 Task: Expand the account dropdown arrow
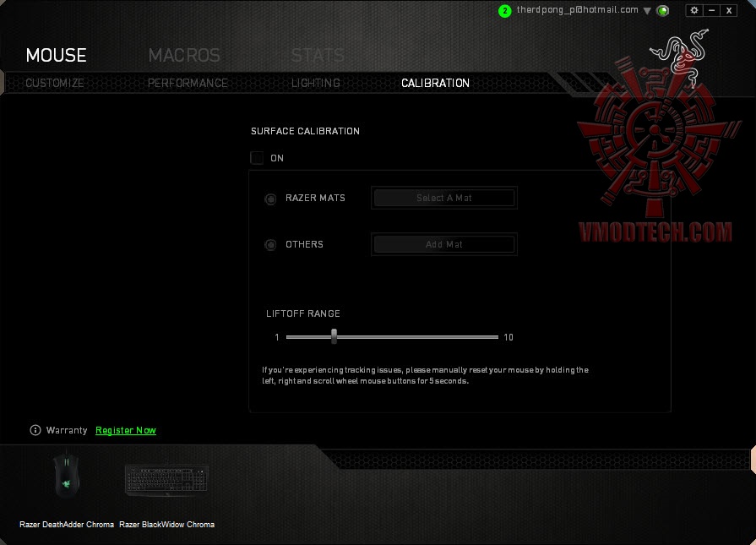point(647,11)
